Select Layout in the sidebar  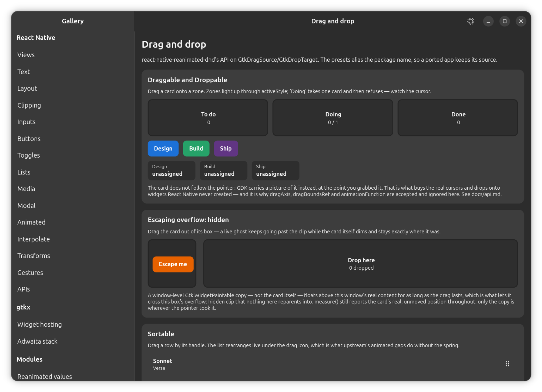pyautogui.click(x=73, y=88)
